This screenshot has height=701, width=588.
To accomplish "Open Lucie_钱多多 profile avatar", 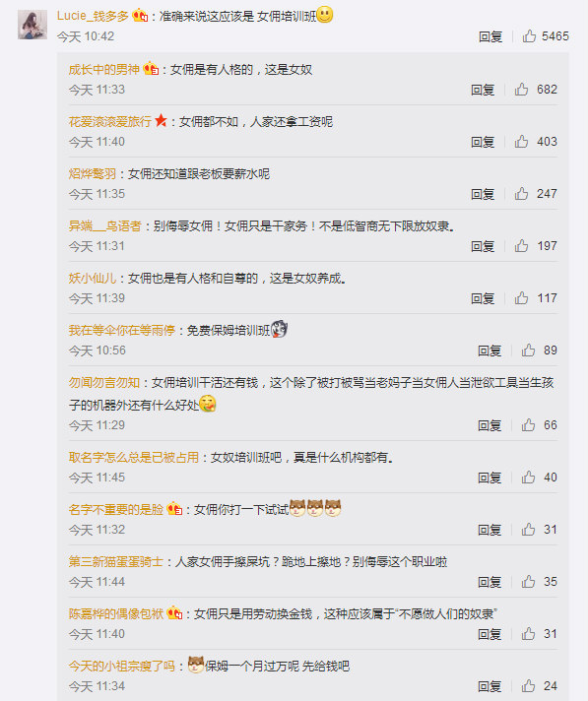I will (x=33, y=25).
